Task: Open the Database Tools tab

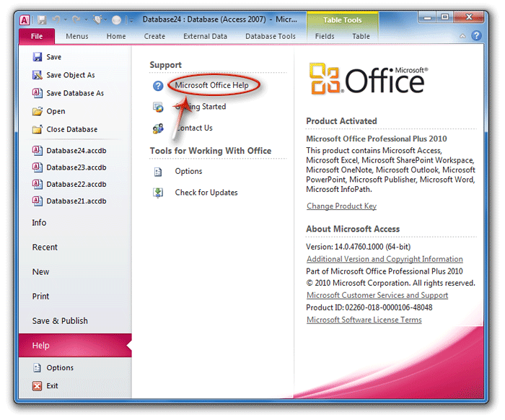Action: coord(271,36)
